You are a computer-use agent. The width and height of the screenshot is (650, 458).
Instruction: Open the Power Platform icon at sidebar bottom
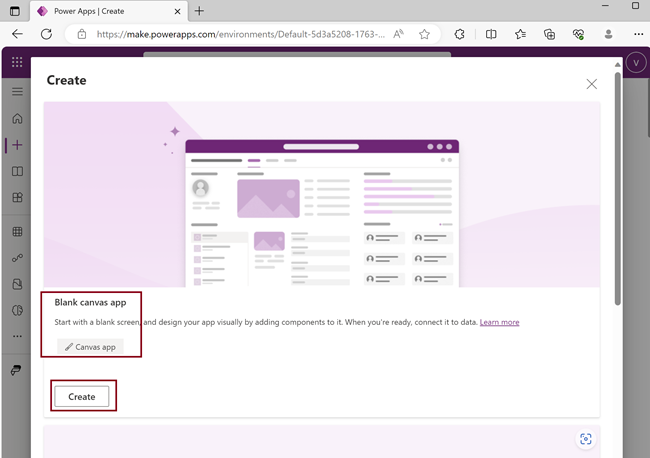[16, 370]
